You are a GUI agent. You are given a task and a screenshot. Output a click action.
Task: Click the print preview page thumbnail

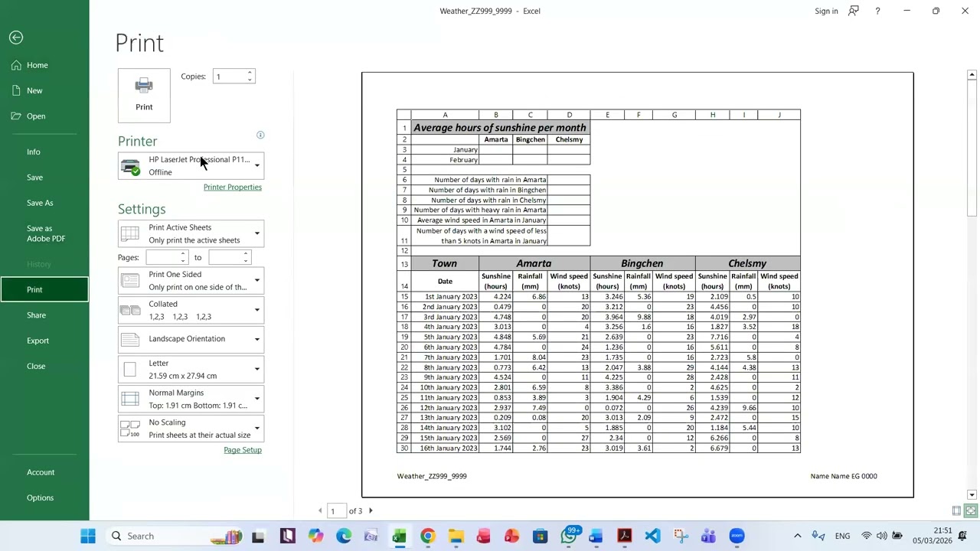point(638,285)
